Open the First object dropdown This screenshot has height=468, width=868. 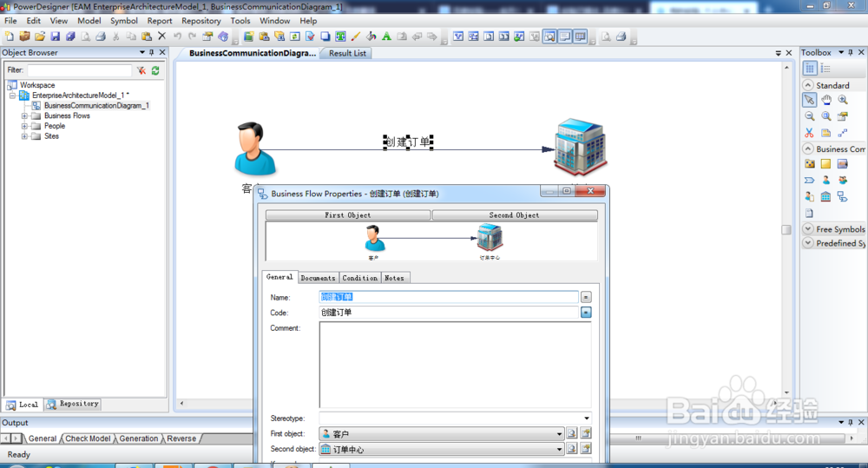[559, 433]
